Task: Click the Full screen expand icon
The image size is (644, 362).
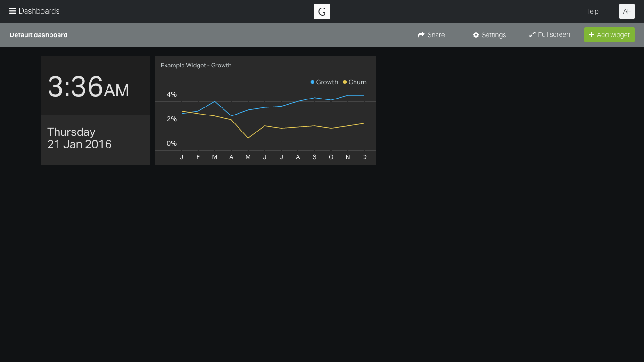Action: point(532,34)
